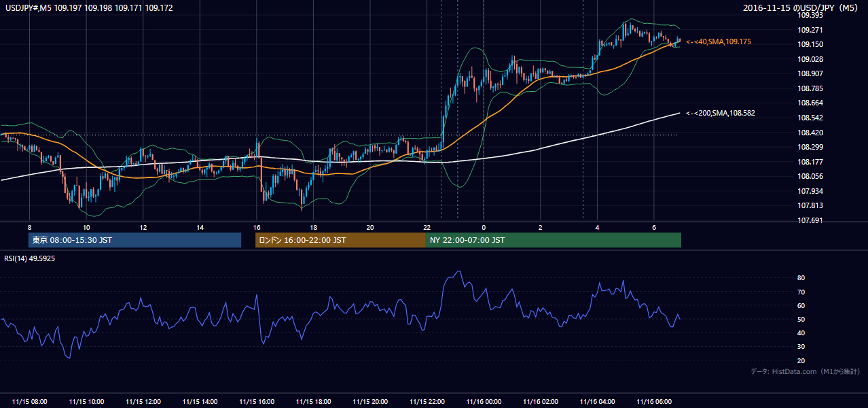Viewport: 868px width, 408px height.
Task: Click price axis value 107.691
Action: pos(810,220)
